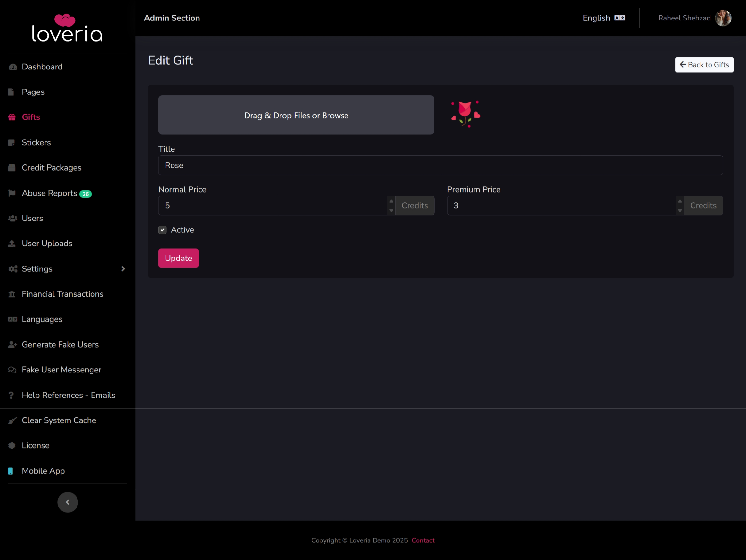Open Credit Packages from the sidebar
The image size is (746, 560).
tap(52, 168)
